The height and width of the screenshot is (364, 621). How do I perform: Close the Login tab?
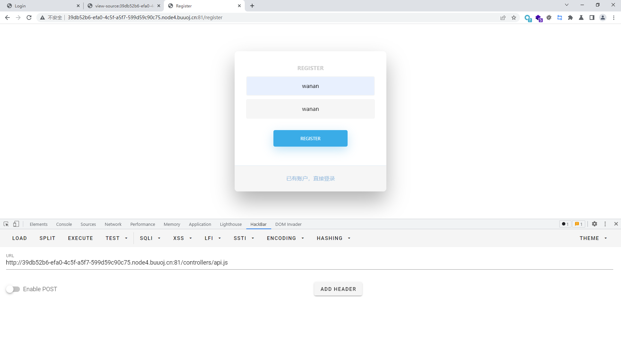[78, 6]
